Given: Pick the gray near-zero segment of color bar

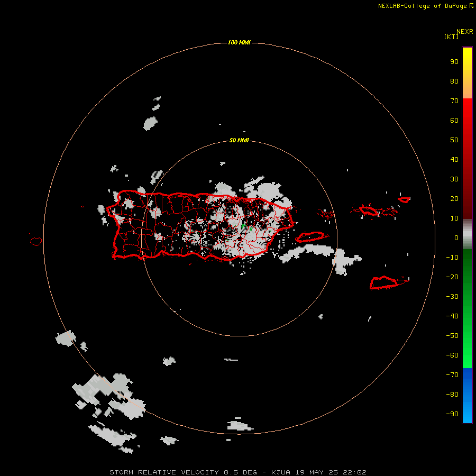Looking at the screenshot, I should 467,234.
